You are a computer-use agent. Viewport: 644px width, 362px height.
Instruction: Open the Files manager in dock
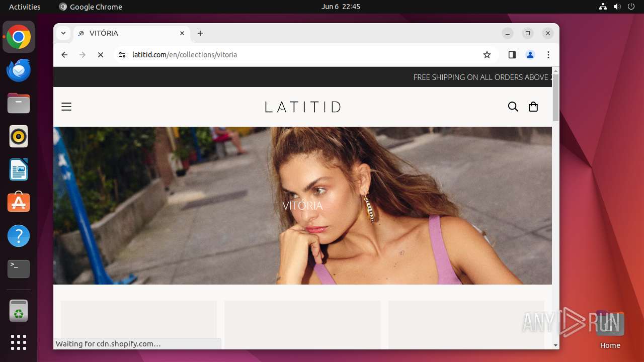(19, 104)
